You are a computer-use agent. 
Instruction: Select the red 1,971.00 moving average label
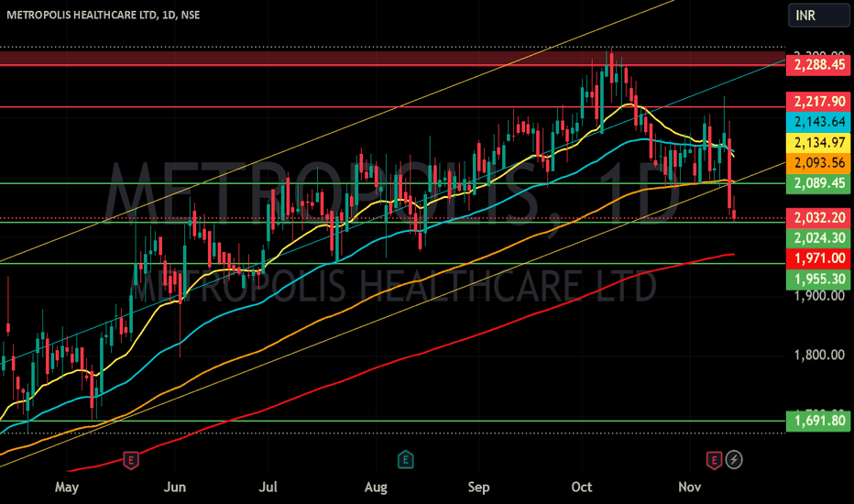pos(818,258)
